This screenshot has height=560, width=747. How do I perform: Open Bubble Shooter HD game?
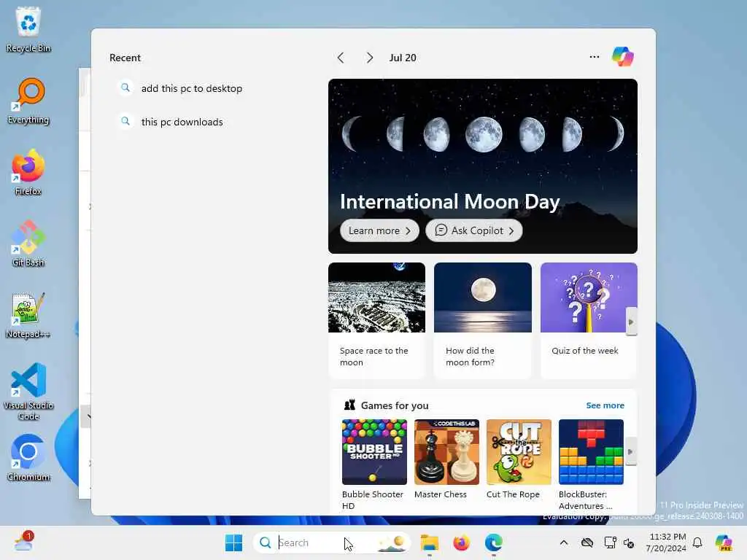click(x=374, y=464)
